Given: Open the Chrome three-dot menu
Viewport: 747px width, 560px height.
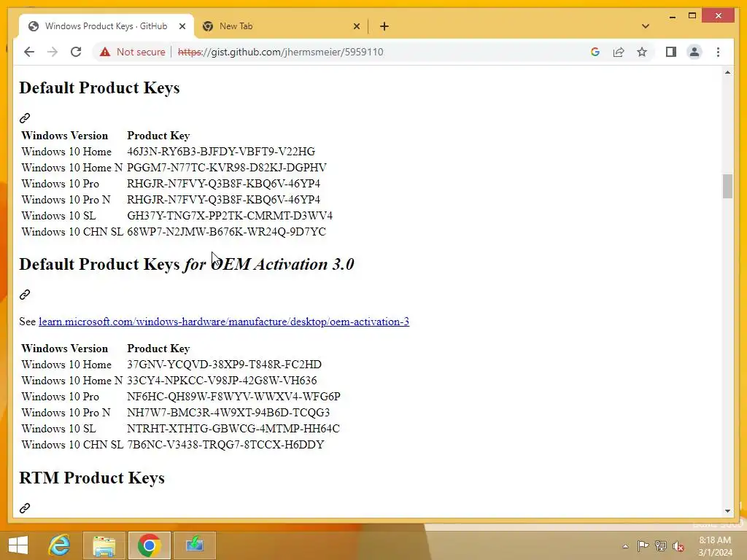Looking at the screenshot, I should pyautogui.click(x=718, y=52).
